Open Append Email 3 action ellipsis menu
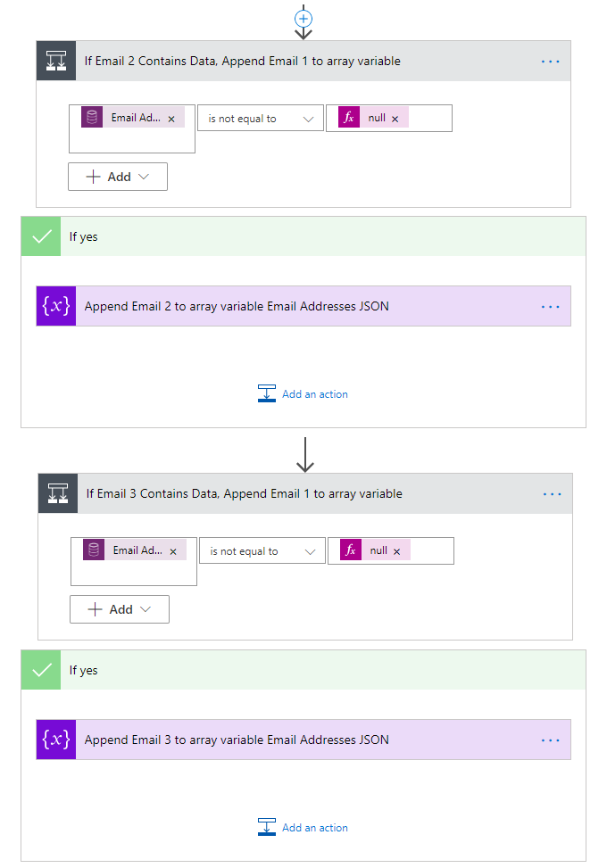 pos(550,740)
